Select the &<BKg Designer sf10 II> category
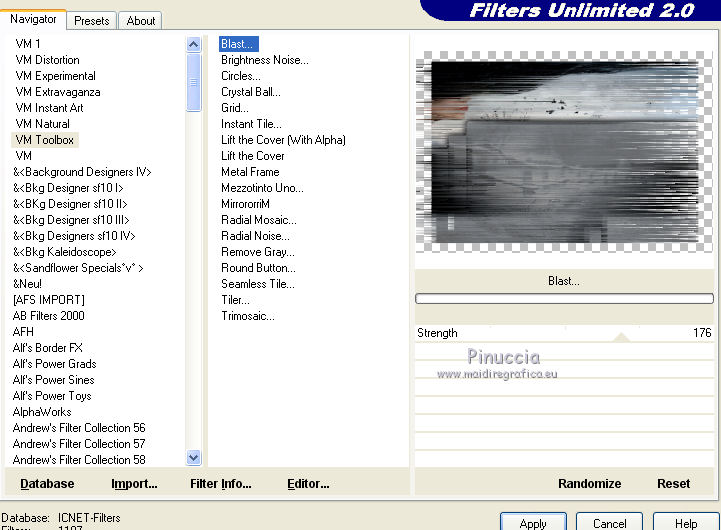Screen dimensions: 721x530 pos(70,204)
